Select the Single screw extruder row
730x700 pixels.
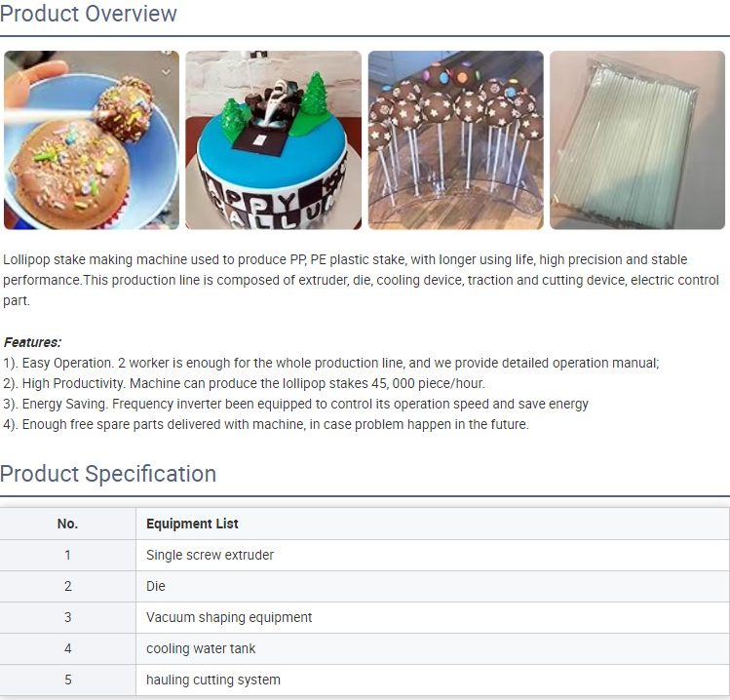(x=365, y=555)
